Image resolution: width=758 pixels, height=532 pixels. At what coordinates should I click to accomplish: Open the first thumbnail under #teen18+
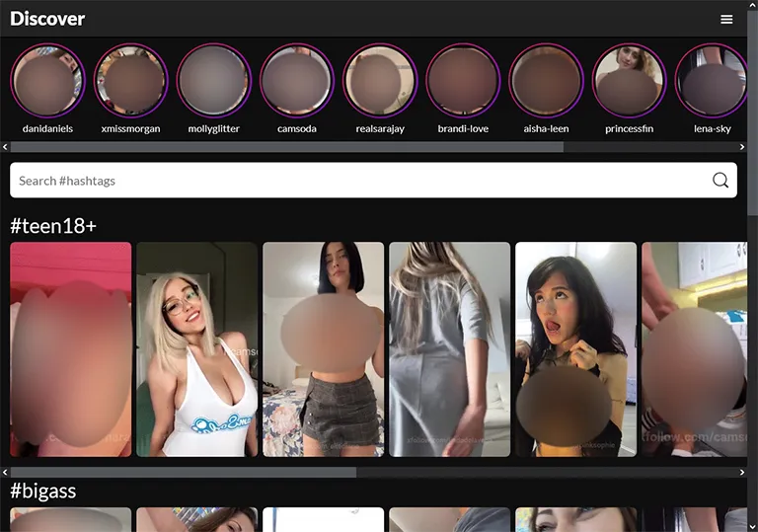(70, 349)
